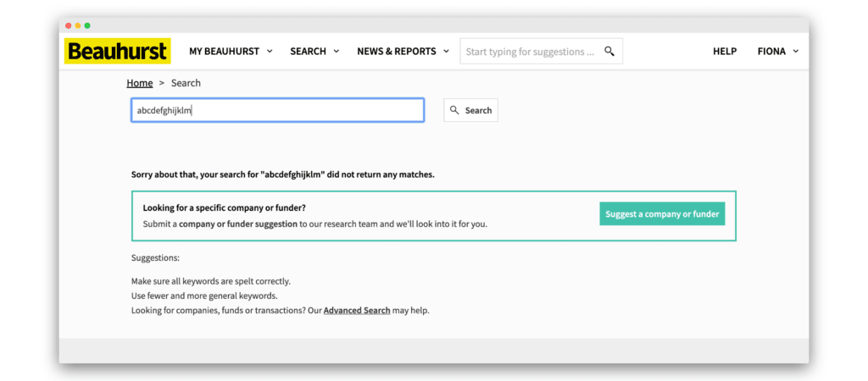Screen dimensions: 868x381
Task: Open the HELP menu item
Action: coord(725,51)
